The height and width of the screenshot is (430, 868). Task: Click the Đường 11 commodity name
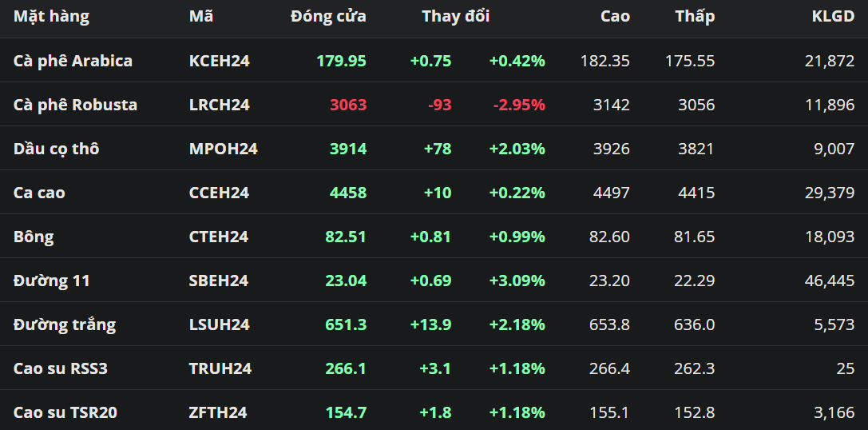point(51,281)
